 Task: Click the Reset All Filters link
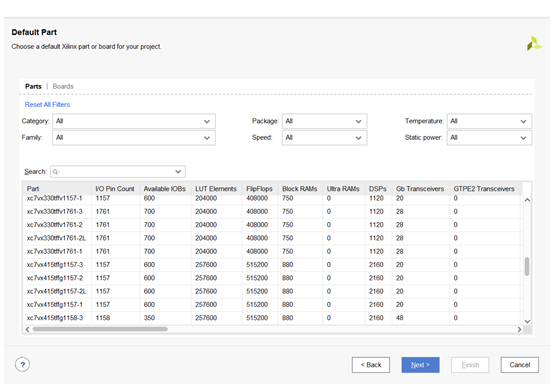[47, 105]
